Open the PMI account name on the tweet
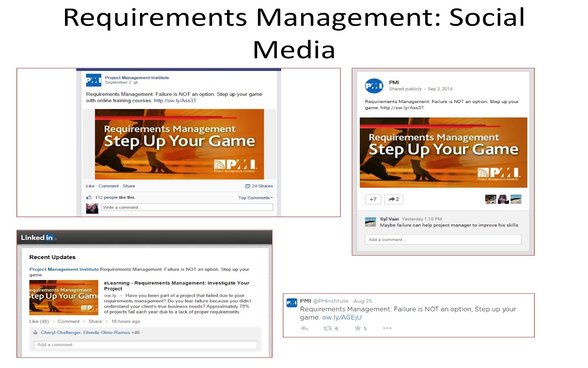Viewport: 588px width, 368px height. pos(305,301)
